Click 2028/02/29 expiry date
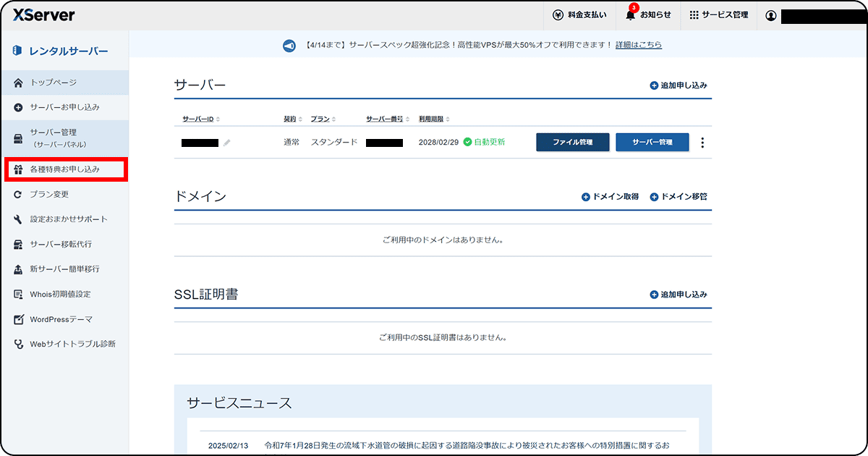Screen dimensions: 868x456 coord(439,142)
